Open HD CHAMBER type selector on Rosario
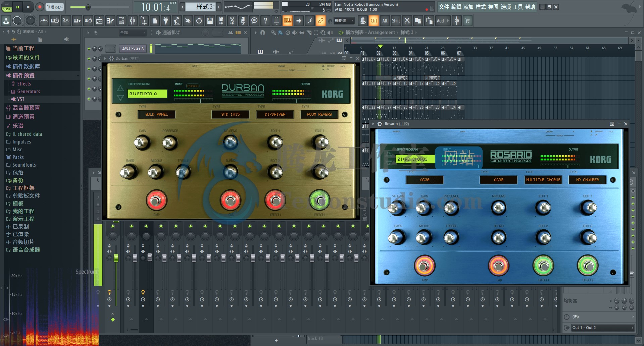 click(x=587, y=180)
